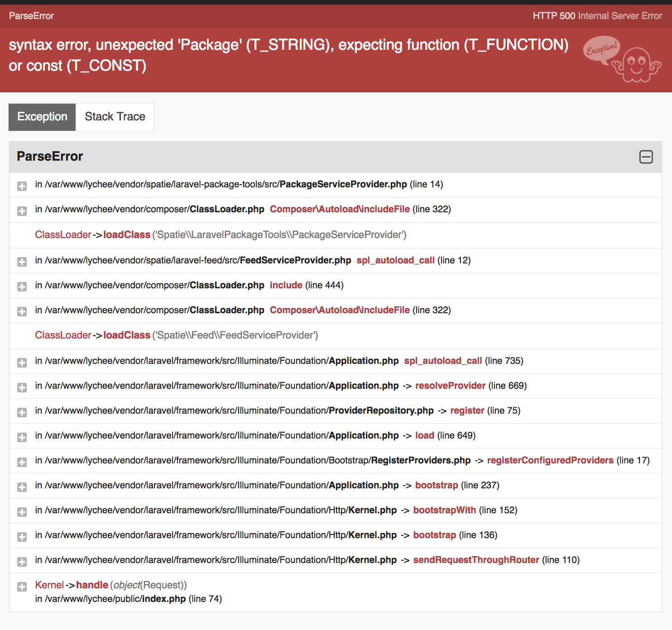Click the bootstrapWith function link
Screen dimensions: 672x630
[444, 510]
